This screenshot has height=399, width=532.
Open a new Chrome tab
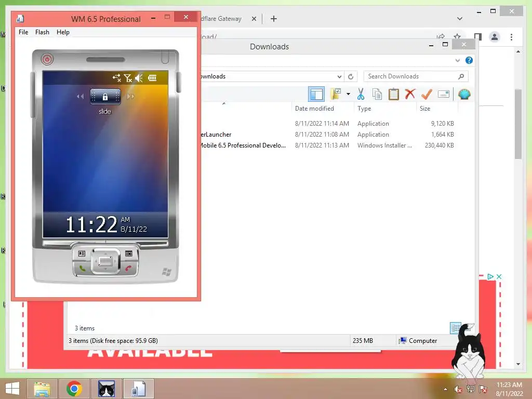pos(274,19)
